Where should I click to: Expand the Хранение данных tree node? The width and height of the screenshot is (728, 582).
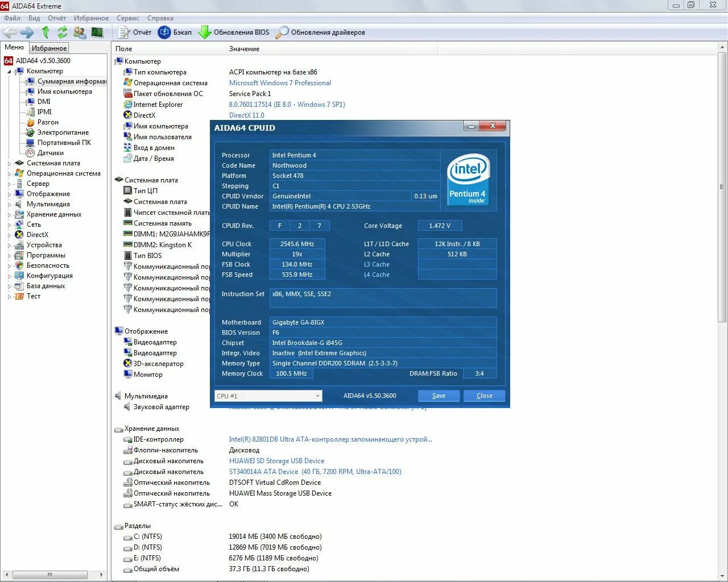pos(9,215)
